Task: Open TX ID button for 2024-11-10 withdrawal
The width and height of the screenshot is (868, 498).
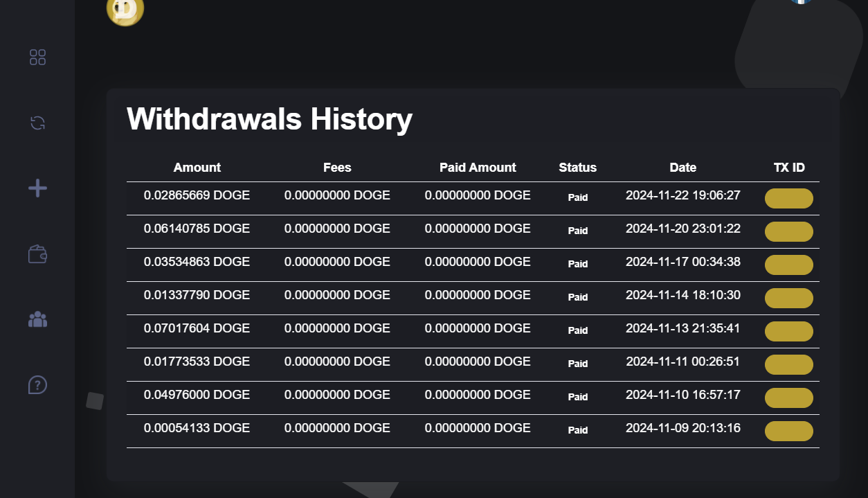Action: 788,398
